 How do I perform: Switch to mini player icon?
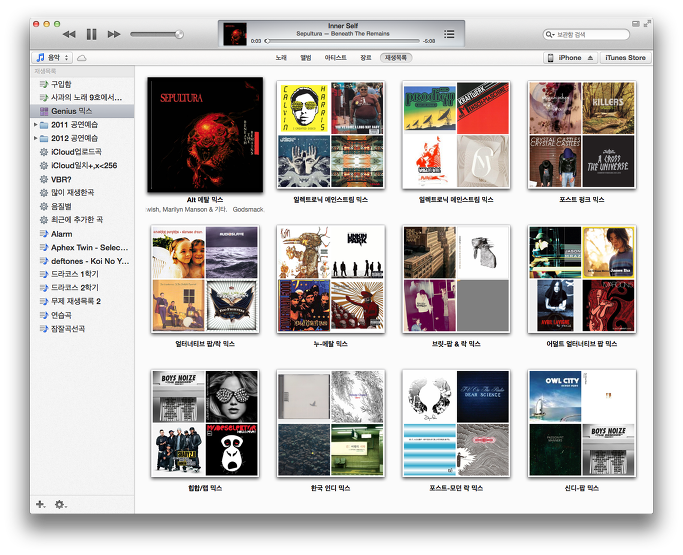click(x=636, y=24)
